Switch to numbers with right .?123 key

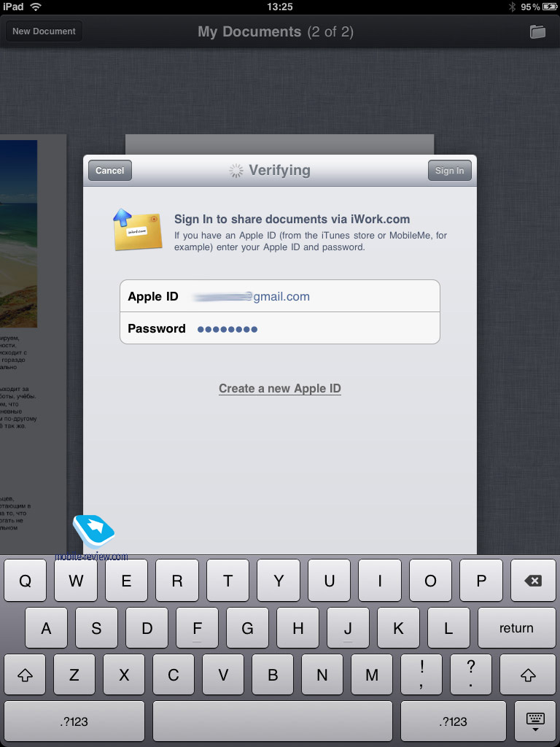(x=454, y=721)
